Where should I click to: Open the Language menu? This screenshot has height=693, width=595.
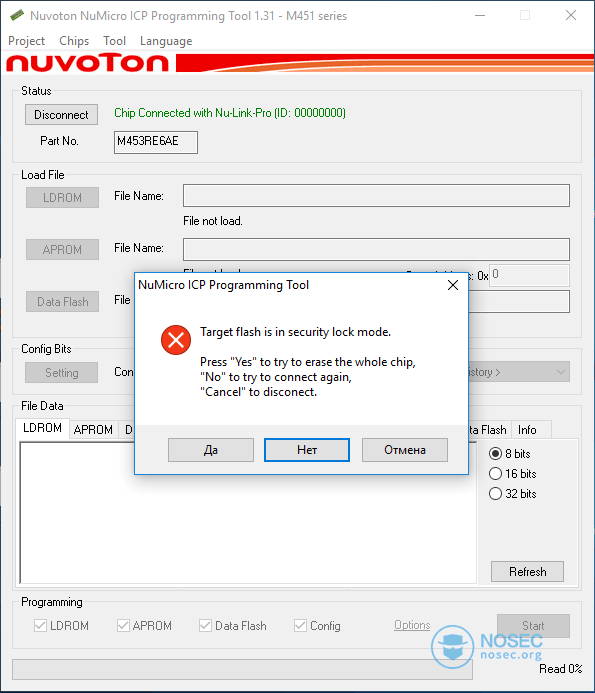click(x=166, y=41)
